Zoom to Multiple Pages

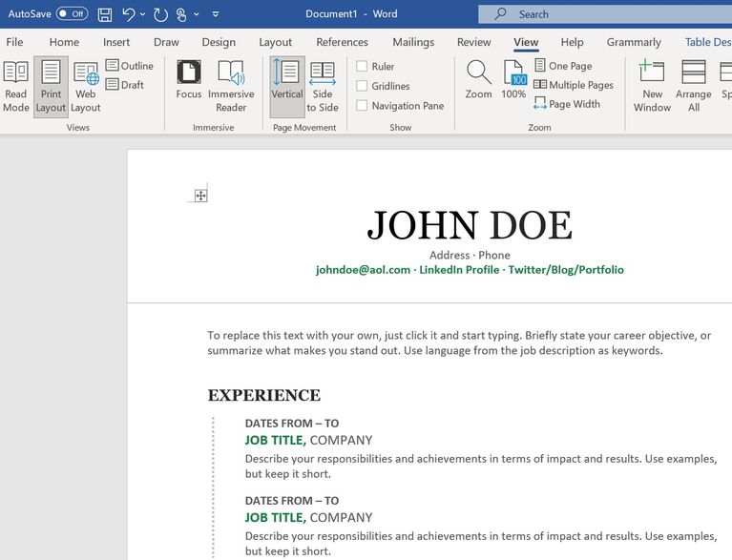(574, 85)
